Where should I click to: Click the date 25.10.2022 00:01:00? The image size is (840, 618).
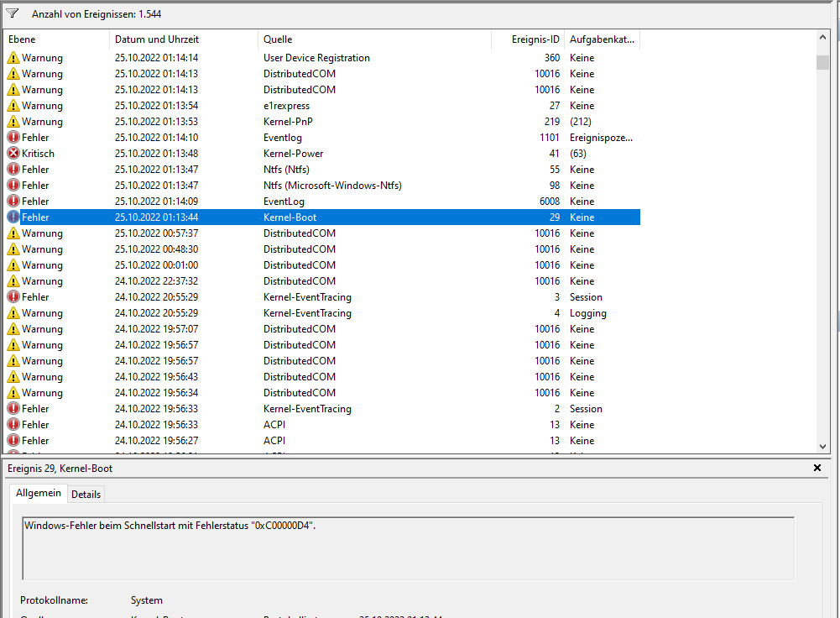pos(156,265)
